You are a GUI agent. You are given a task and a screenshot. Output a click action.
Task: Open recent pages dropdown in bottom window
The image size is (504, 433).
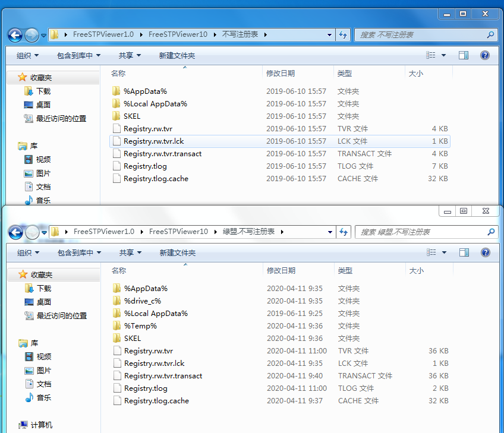coord(44,233)
